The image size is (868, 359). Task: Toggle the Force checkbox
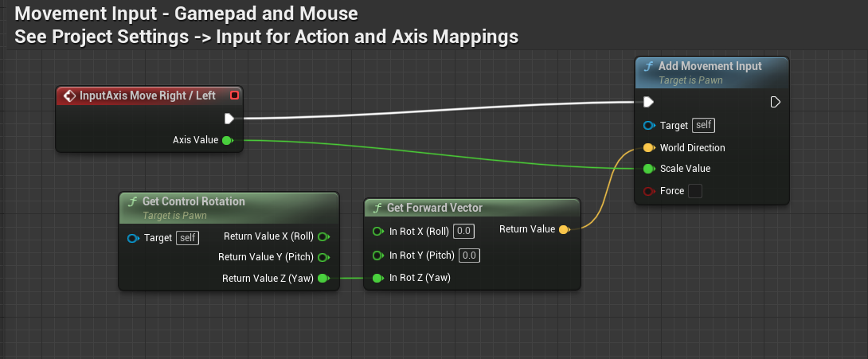click(694, 191)
